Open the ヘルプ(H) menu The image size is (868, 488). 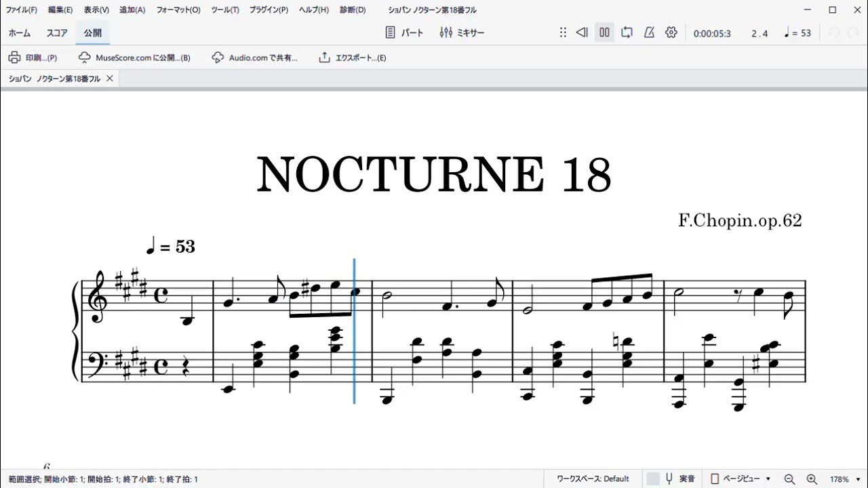[x=314, y=10]
